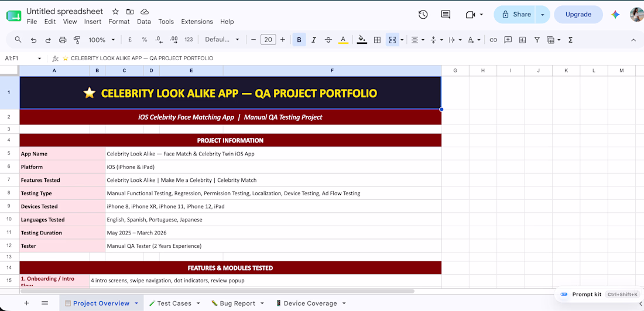Insert a comment from the toolbar
The width and height of the screenshot is (644, 311).
[508, 40]
